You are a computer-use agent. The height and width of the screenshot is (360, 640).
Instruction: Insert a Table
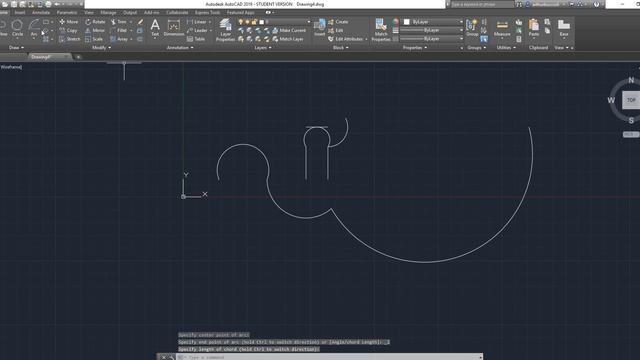pyautogui.click(x=196, y=39)
